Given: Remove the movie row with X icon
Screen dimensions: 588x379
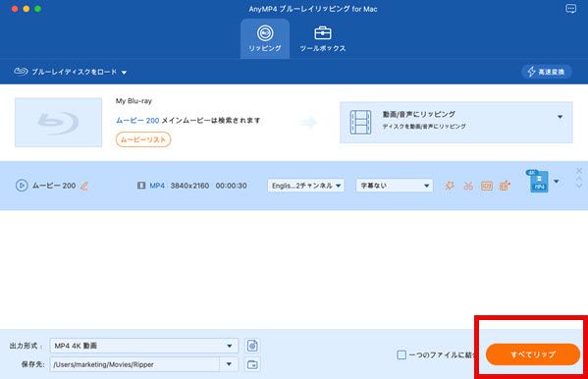Looking at the screenshot, I should click(579, 171).
